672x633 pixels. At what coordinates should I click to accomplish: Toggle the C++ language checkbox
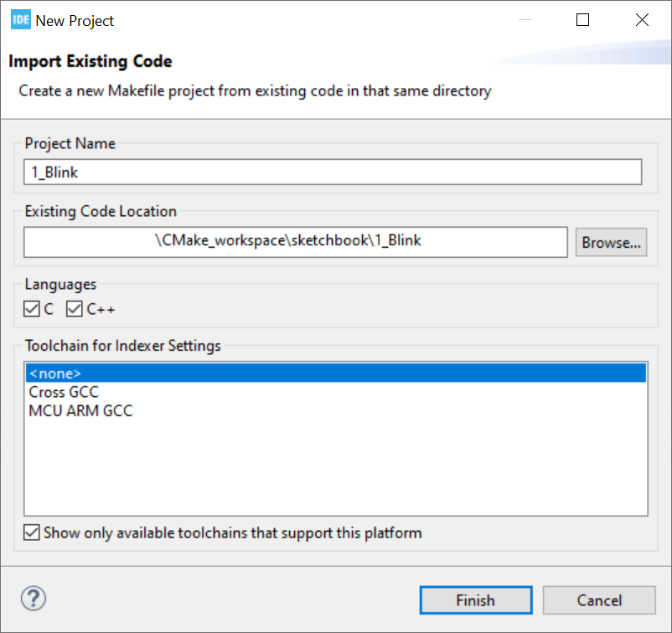click(75, 309)
